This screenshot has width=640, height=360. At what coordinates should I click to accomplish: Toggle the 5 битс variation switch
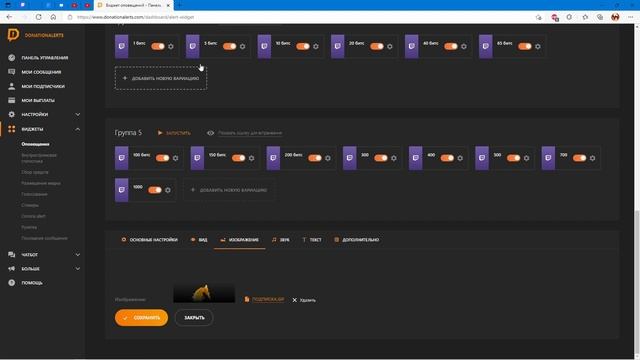229,46
